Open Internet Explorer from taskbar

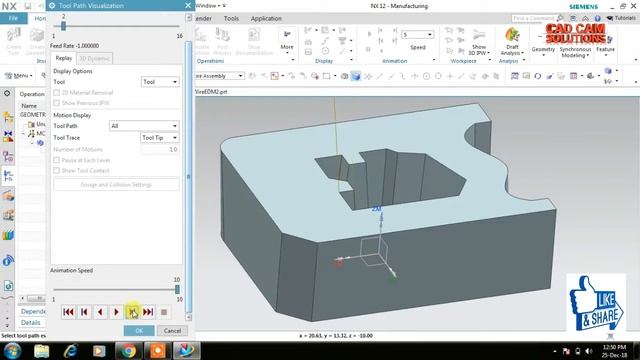[71, 351]
